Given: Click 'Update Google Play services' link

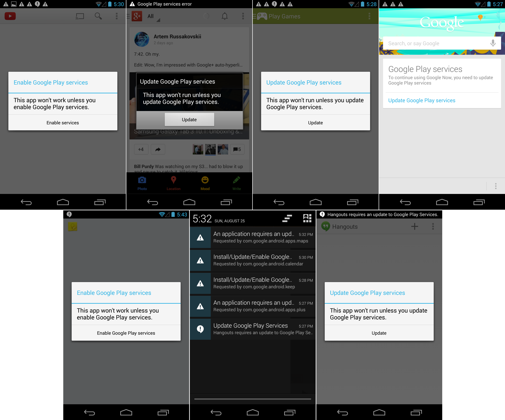Looking at the screenshot, I should [422, 100].
